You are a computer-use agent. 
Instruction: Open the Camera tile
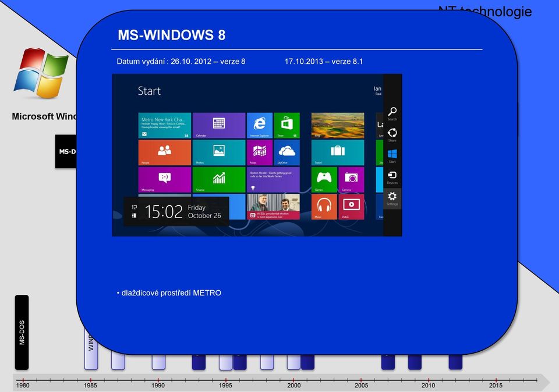[351, 180]
